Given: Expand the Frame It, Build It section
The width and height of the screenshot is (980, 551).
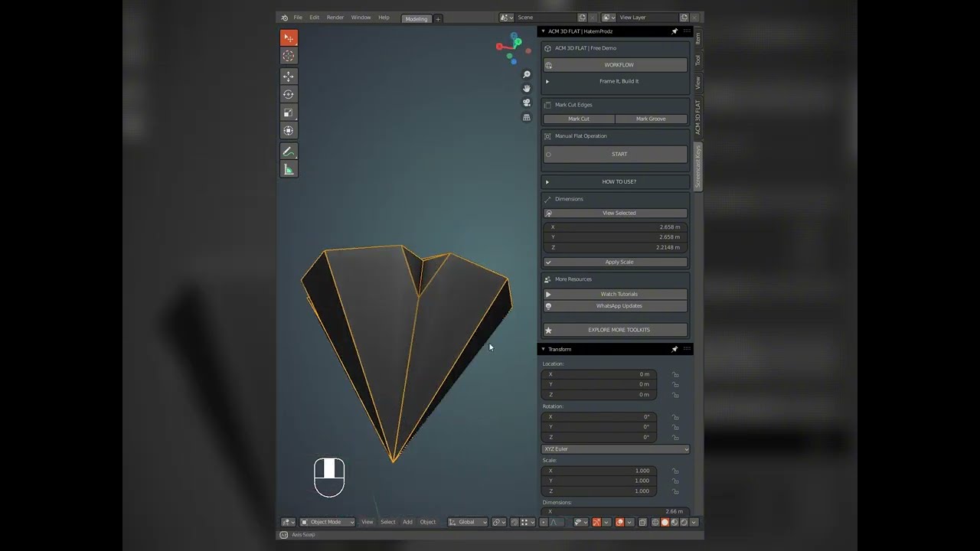Looking at the screenshot, I should [x=547, y=81].
